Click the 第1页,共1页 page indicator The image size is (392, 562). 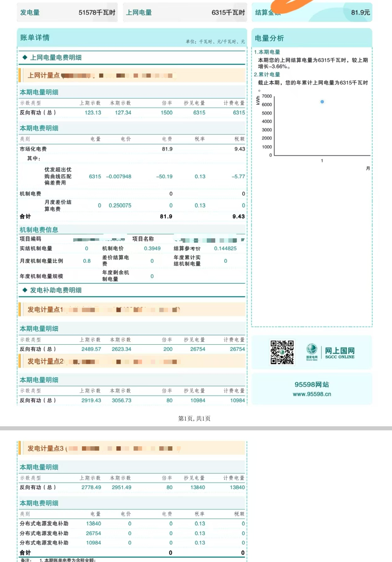[195, 418]
